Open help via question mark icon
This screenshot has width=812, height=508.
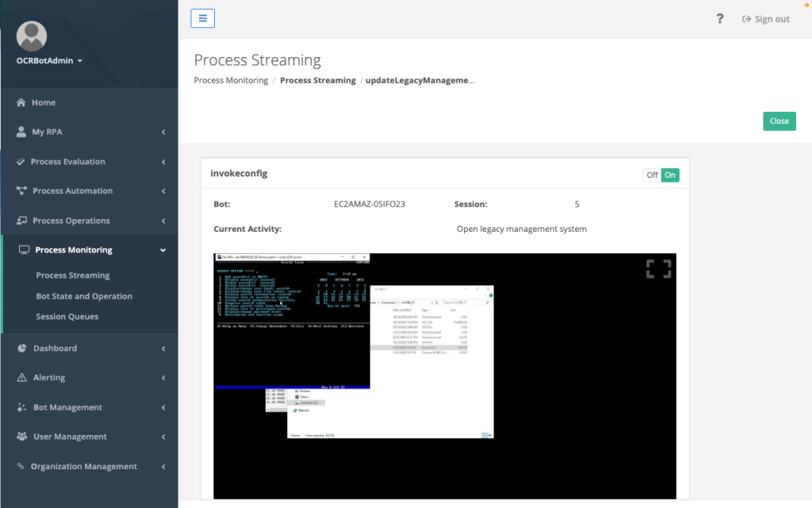click(720, 19)
